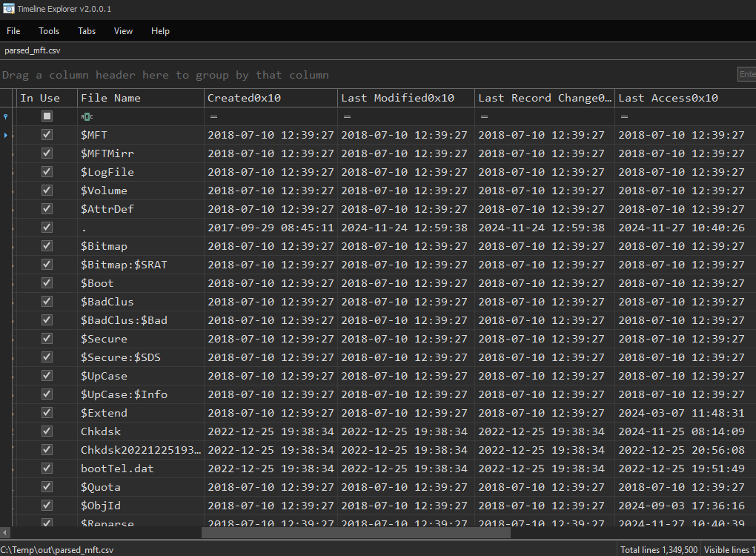Screen dimensions: 756x556
Task: Open the View menu
Action: click(124, 31)
